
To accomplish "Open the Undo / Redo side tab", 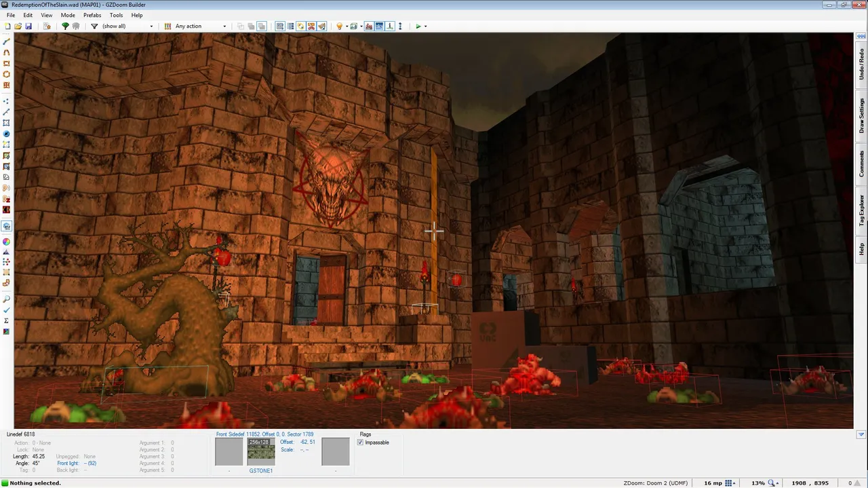I will pyautogui.click(x=861, y=64).
